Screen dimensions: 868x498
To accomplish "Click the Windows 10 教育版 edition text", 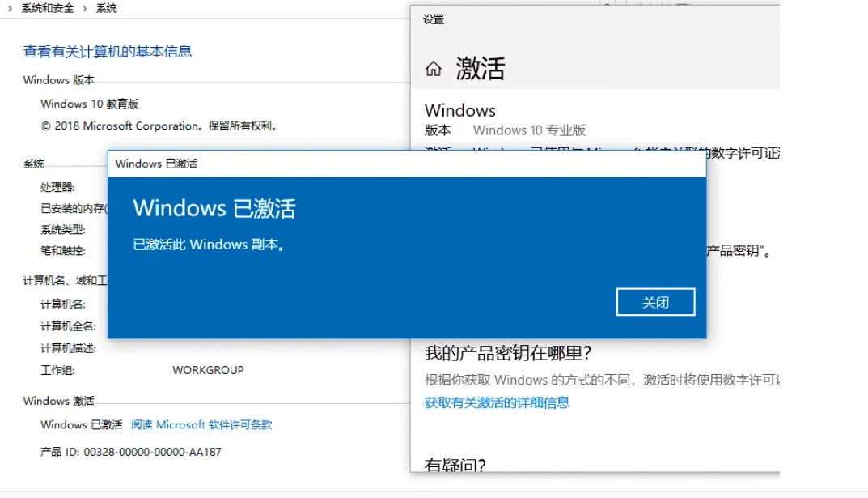I will [90, 104].
